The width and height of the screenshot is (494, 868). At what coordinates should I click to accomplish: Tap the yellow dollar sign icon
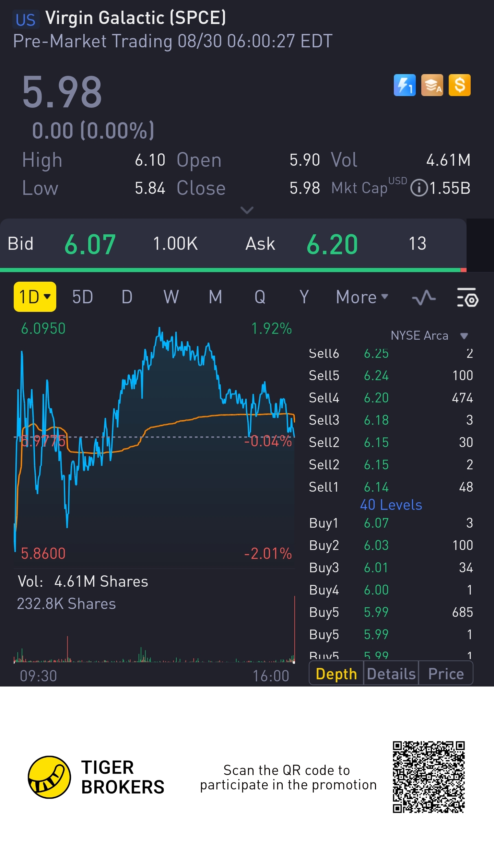(460, 85)
